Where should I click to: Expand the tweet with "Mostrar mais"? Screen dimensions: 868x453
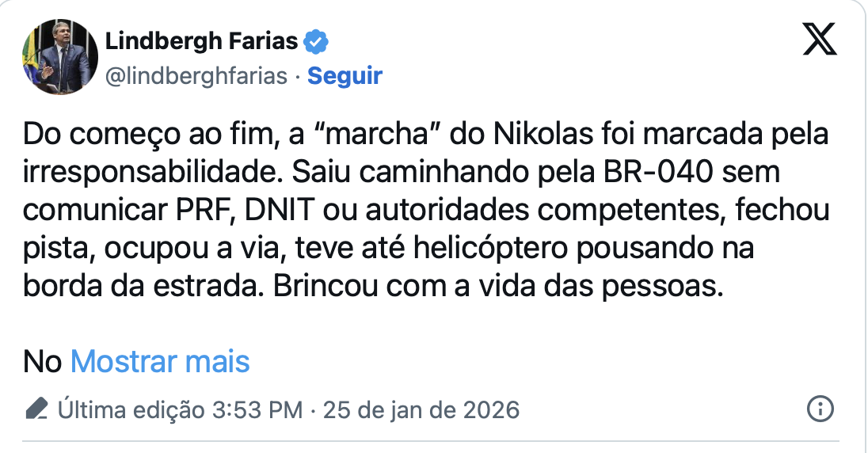(160, 362)
